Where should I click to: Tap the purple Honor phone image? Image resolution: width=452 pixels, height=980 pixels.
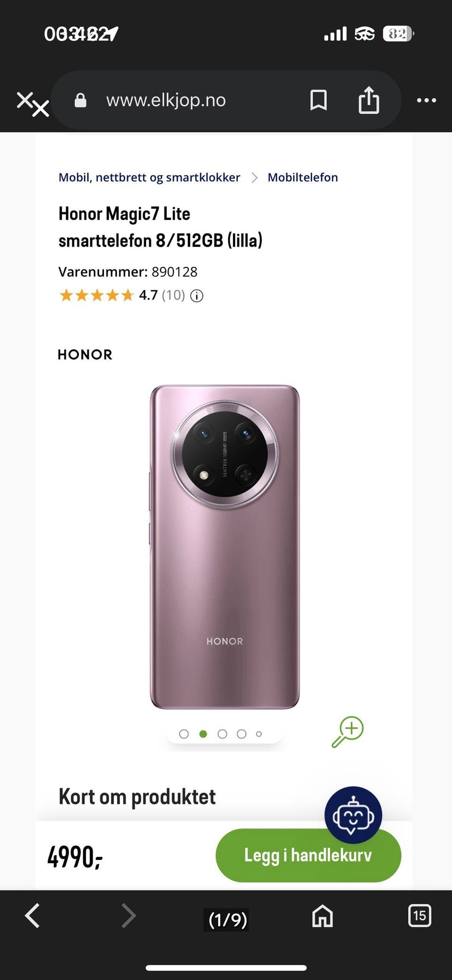coord(225,547)
